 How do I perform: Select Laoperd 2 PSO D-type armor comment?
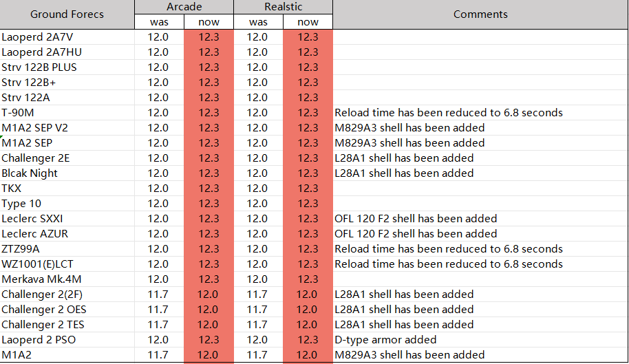coord(385,340)
